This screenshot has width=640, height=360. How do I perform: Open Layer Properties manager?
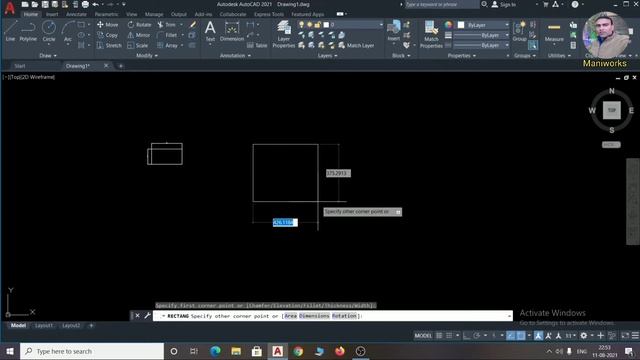284,35
